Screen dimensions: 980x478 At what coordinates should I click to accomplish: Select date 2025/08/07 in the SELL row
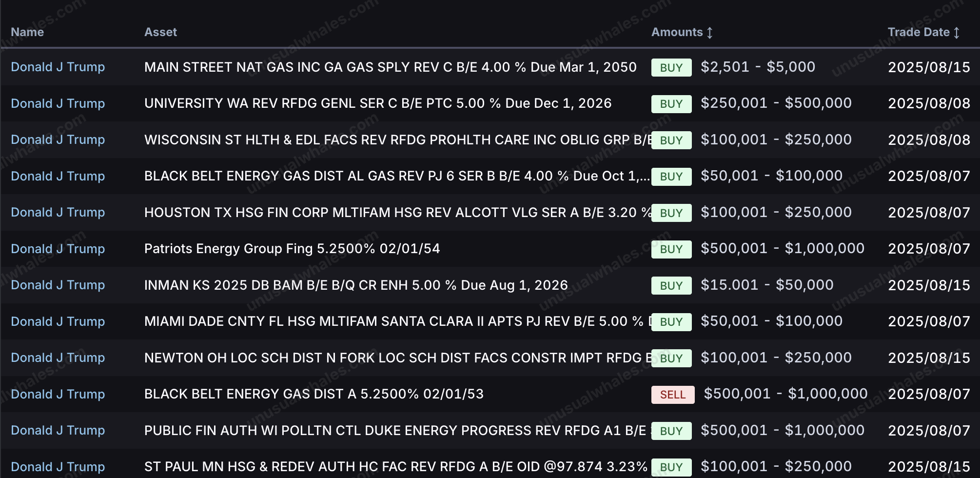[929, 394]
